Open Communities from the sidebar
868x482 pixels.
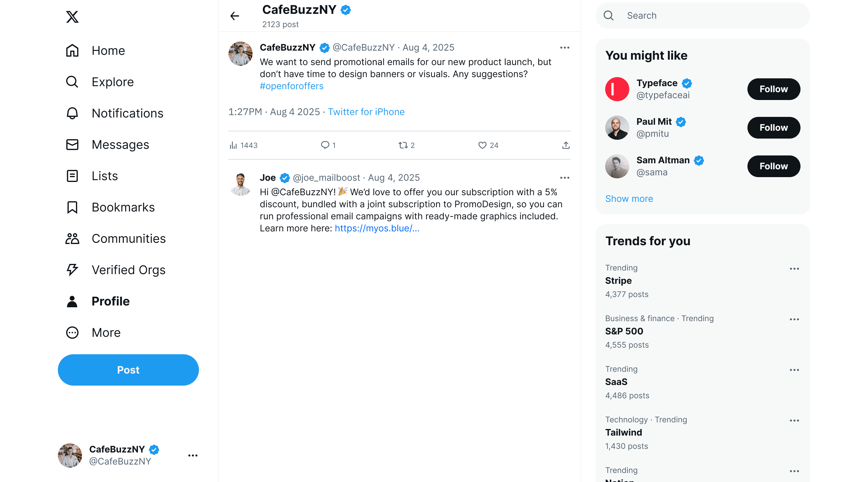[x=128, y=239]
